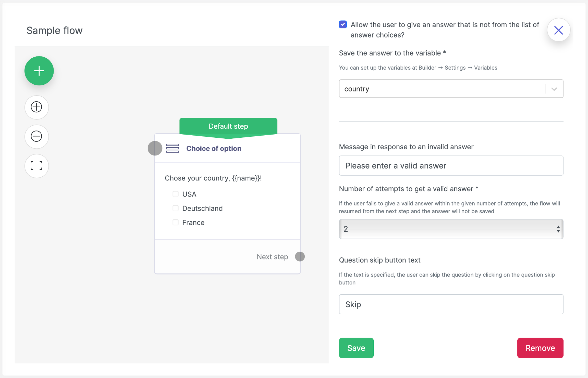588x378 pixels.
Task: Click the green add step plus button
Action: (x=39, y=71)
